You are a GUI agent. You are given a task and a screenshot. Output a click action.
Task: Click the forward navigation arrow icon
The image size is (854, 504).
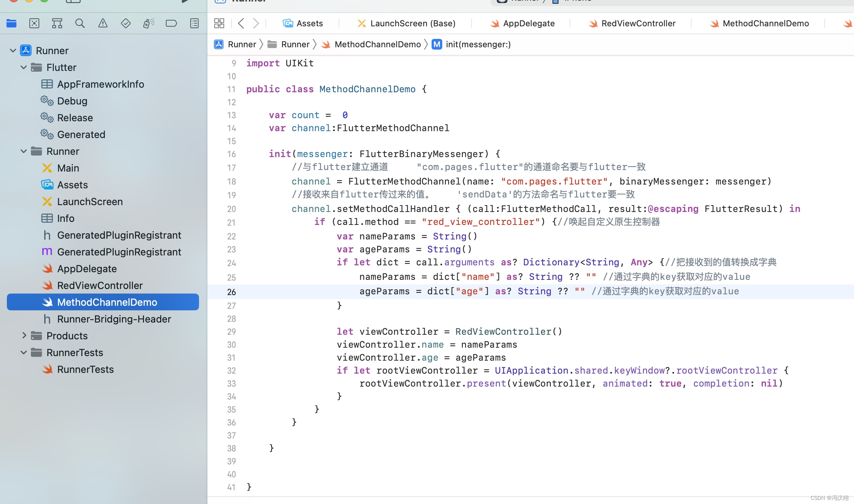(255, 23)
